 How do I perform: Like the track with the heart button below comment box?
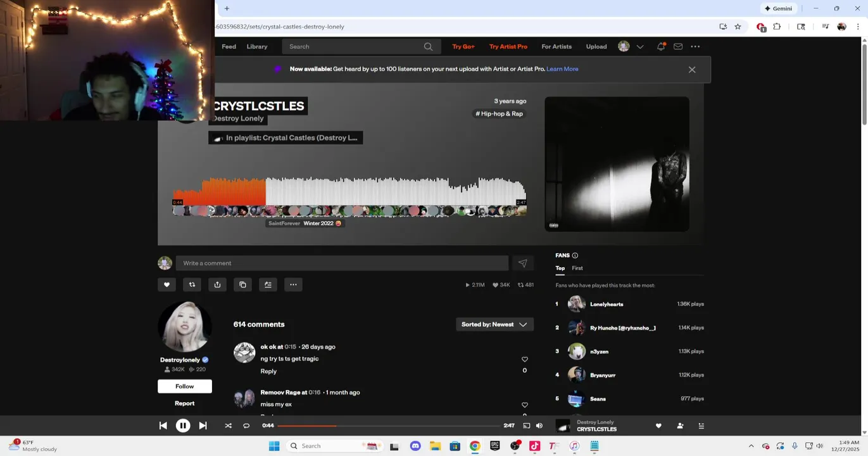[x=167, y=285]
